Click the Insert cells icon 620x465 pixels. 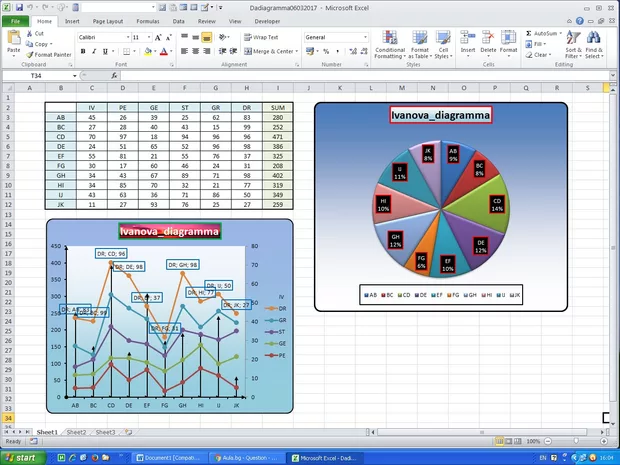tap(468, 37)
